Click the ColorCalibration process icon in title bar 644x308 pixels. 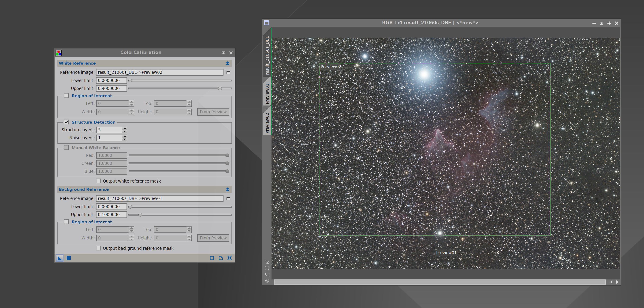pyautogui.click(x=59, y=53)
